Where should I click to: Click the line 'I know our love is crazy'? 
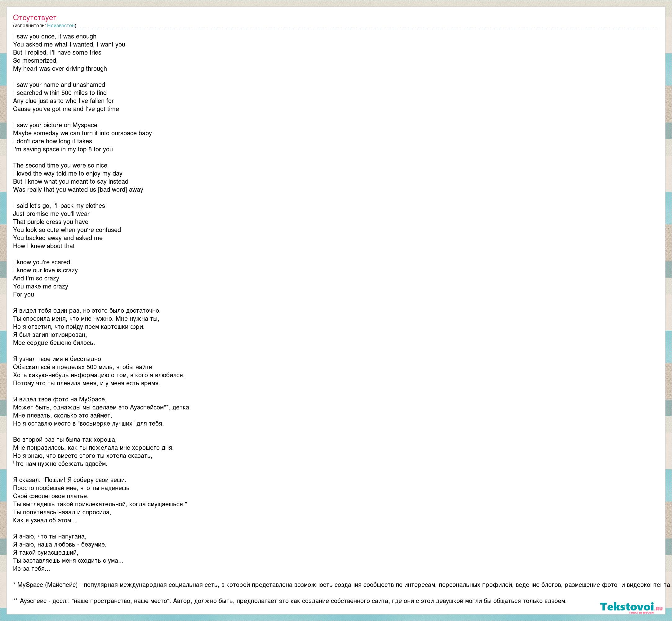pyautogui.click(x=45, y=270)
